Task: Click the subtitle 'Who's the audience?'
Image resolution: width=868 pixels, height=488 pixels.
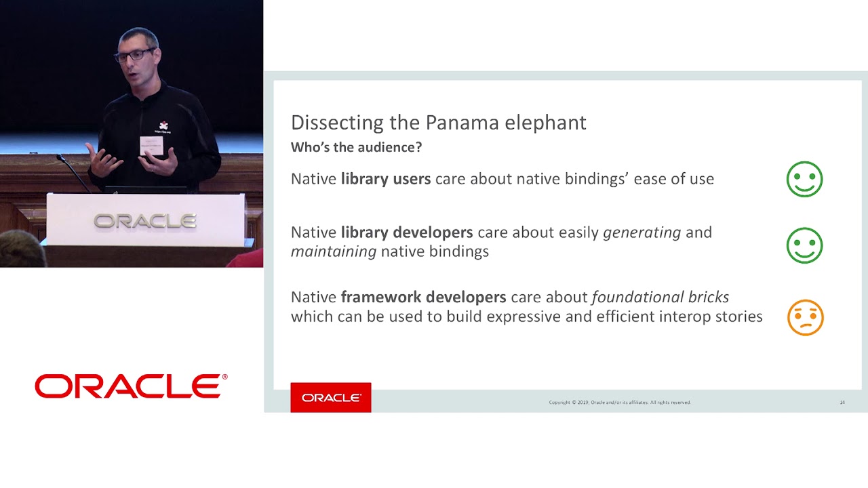Action: coord(356,147)
